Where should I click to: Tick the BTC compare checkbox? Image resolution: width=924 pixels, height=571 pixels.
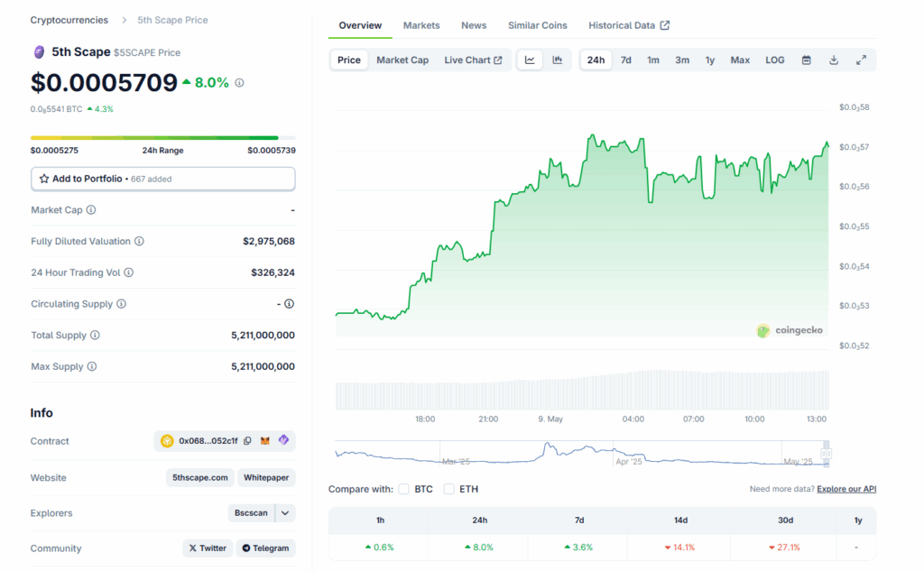[x=403, y=489]
